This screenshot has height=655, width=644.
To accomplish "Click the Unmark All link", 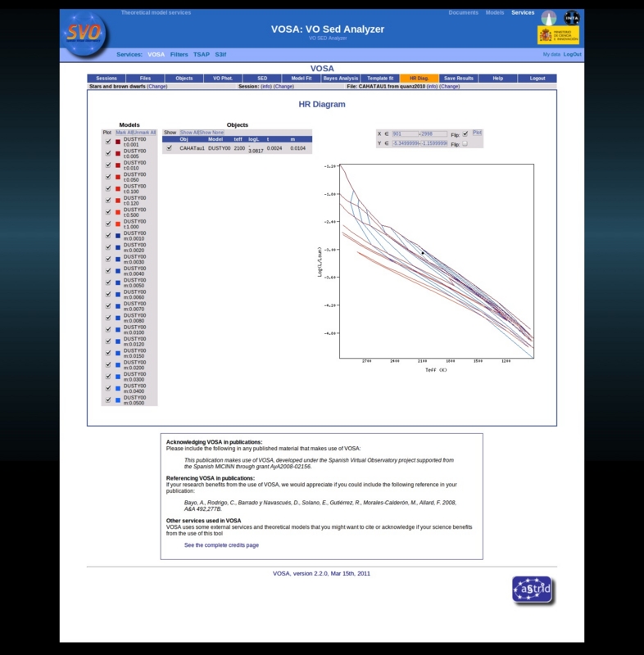I will 144,133.
